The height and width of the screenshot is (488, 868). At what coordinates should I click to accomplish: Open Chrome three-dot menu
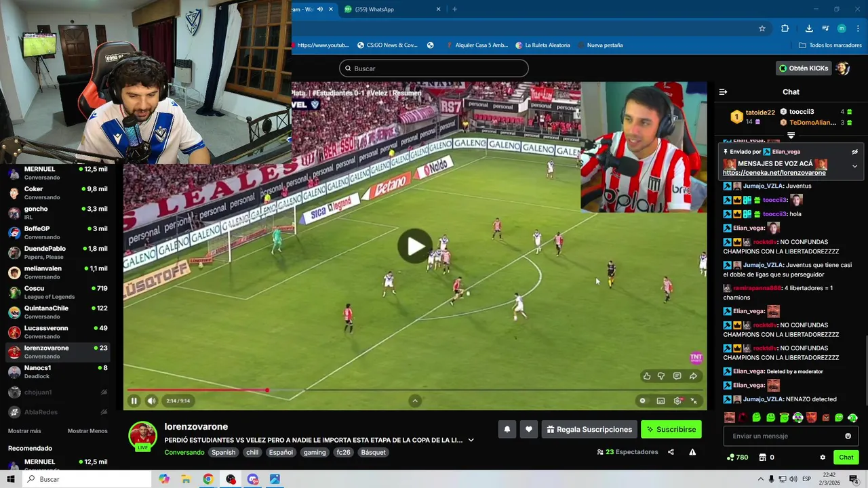[x=856, y=28]
